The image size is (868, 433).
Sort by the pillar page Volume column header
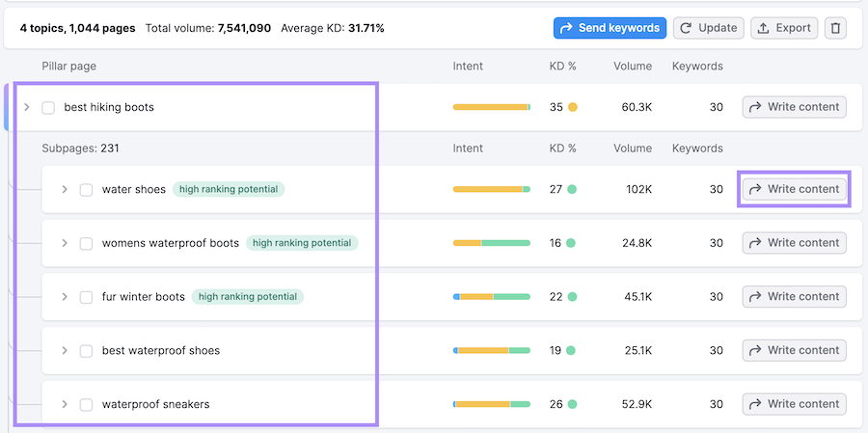pos(633,67)
